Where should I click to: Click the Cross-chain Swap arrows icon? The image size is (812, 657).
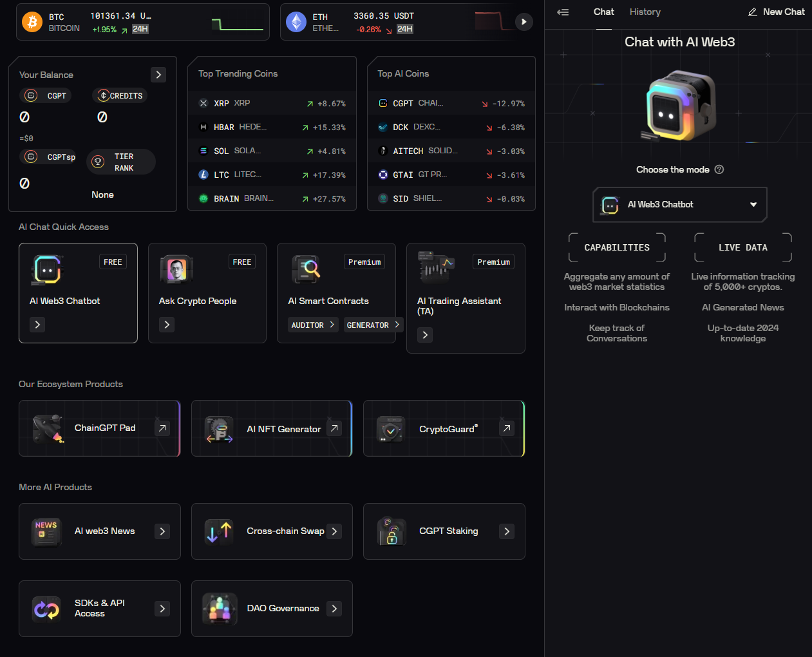[x=219, y=532]
